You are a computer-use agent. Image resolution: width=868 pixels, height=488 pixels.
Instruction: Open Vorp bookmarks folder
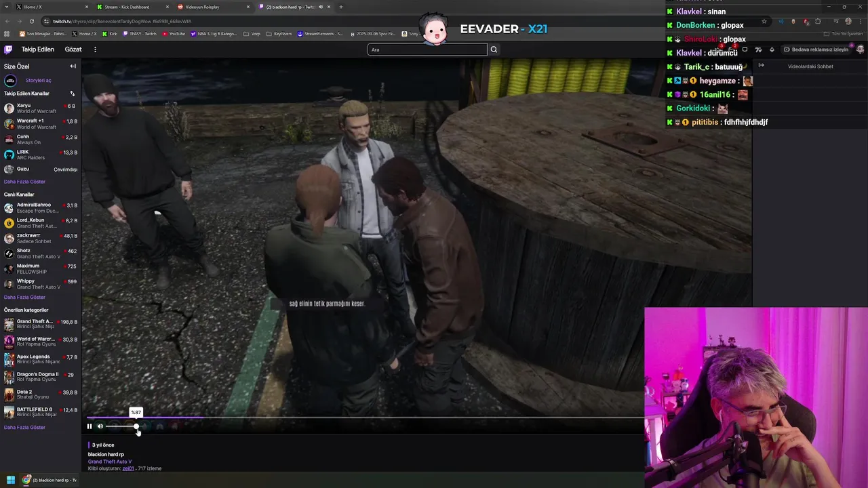tap(252, 34)
